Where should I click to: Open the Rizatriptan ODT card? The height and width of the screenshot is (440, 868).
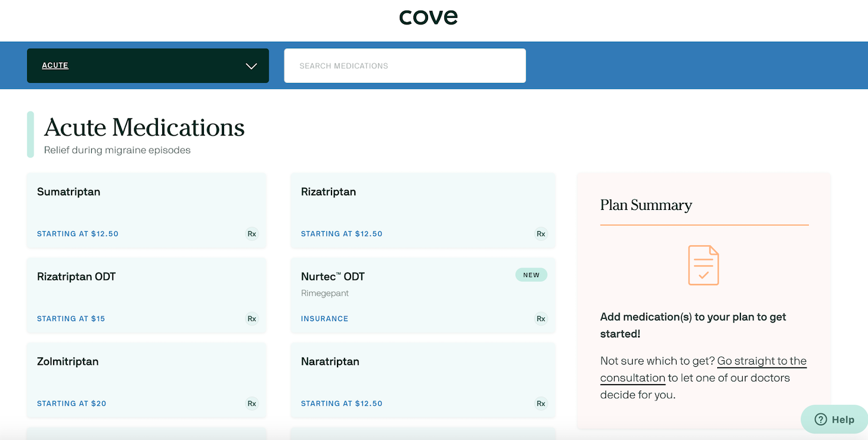coord(146,295)
